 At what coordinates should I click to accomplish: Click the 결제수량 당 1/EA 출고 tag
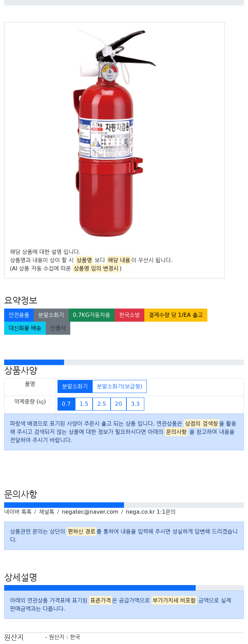(x=176, y=315)
